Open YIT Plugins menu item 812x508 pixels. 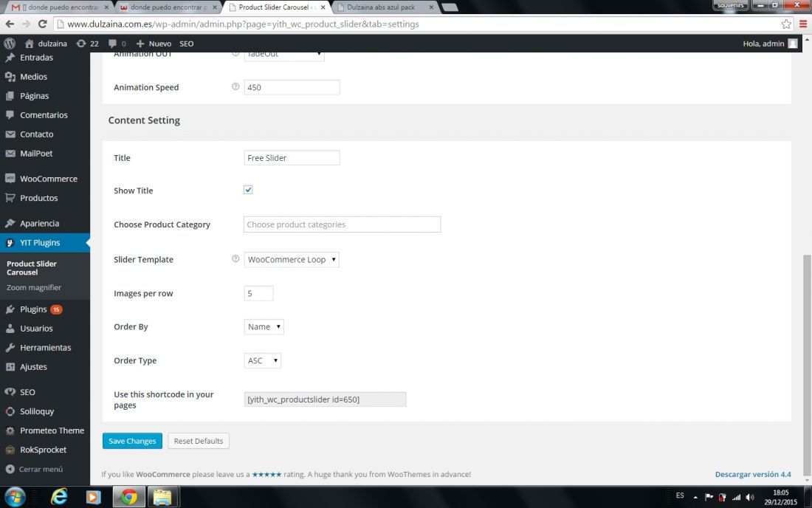click(x=45, y=242)
